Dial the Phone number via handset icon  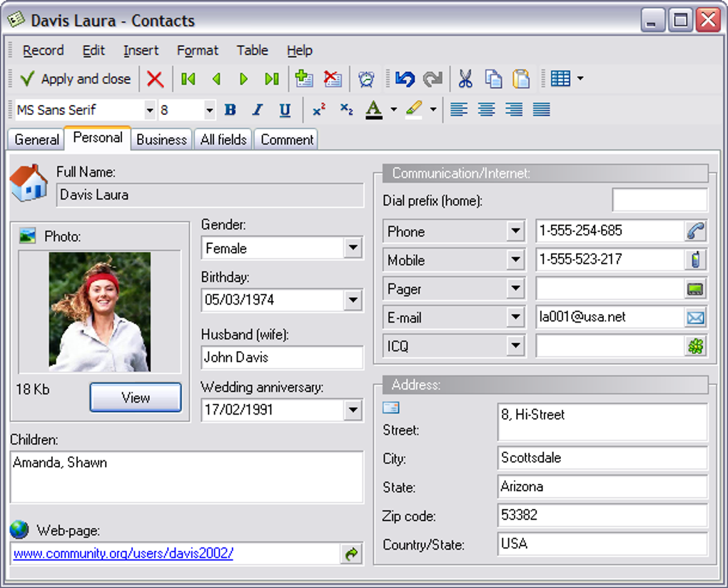(x=695, y=231)
